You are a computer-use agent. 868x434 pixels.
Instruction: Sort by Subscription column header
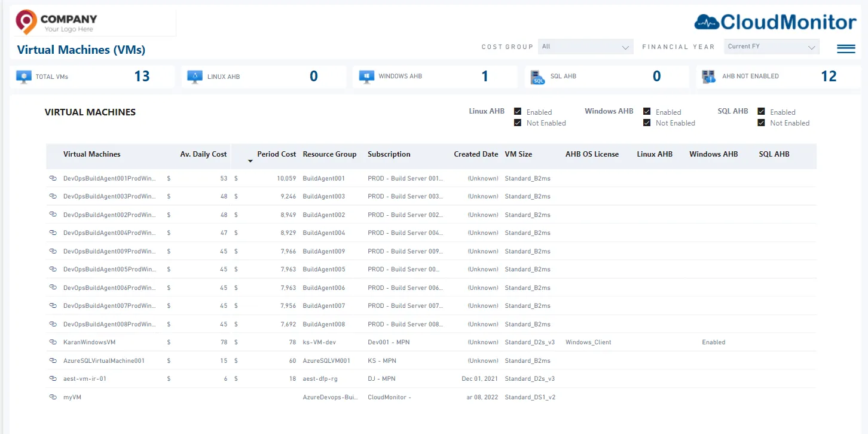click(389, 154)
